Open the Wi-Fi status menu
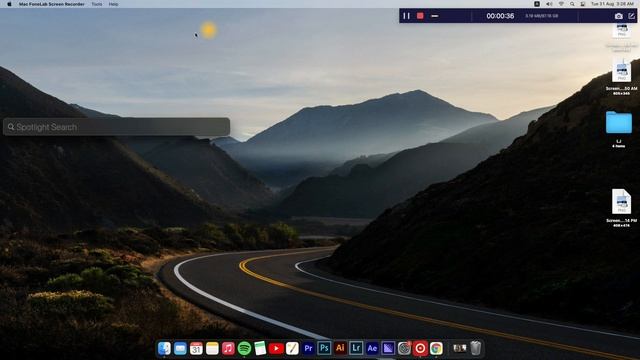Screen dimensions: 640x360 click(561, 4)
